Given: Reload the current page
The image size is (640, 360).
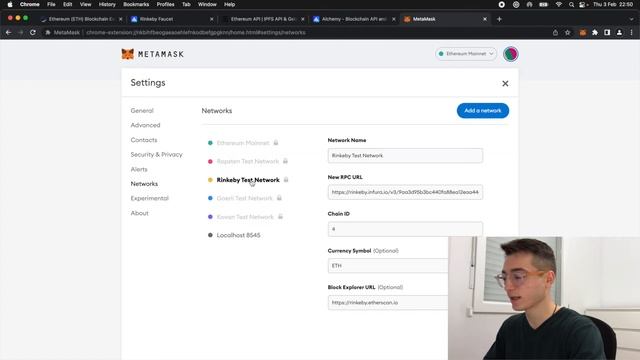Looking at the screenshot, I should (33, 33).
